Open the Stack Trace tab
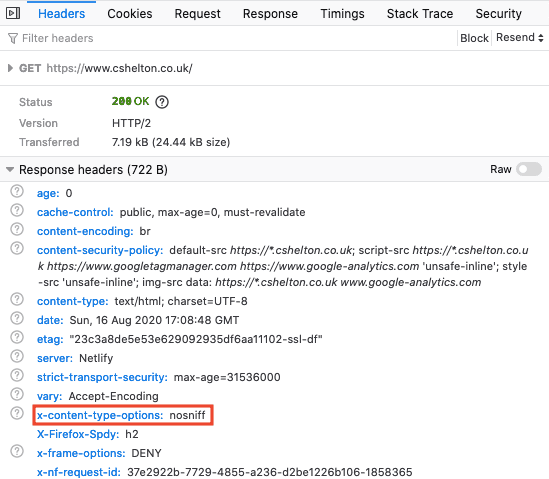Screen dimensions: 549x479 420,14
